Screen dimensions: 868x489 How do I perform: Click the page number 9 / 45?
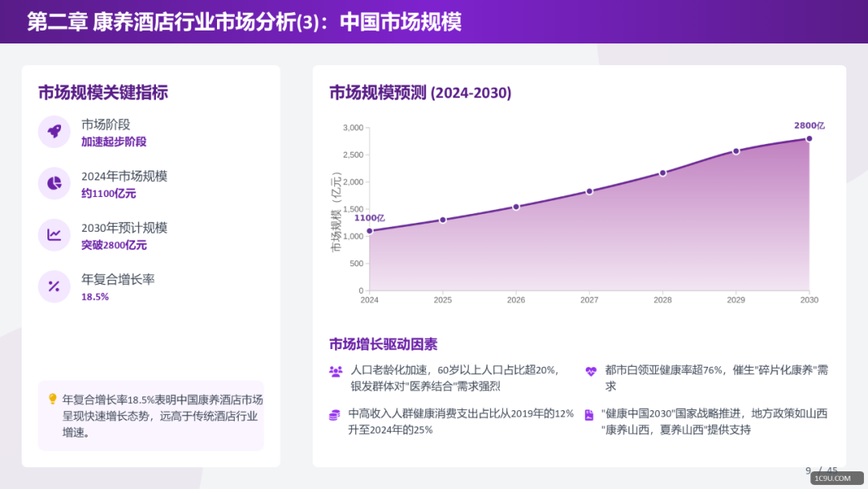point(822,471)
